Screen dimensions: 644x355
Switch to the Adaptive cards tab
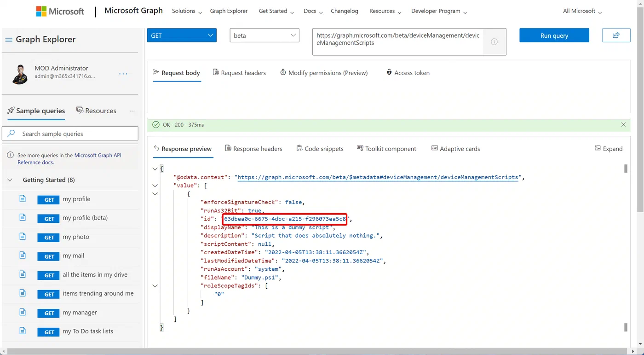455,149
